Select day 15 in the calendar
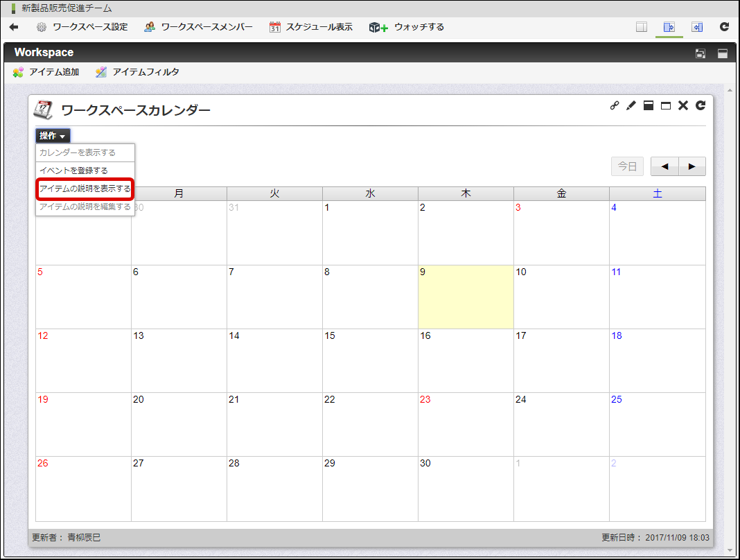Screen dimensions: 740x560 pyautogui.click(x=370, y=360)
